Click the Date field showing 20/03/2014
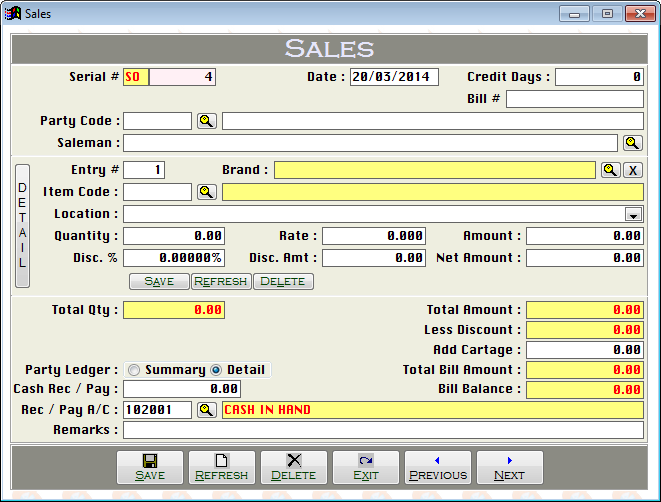 point(394,77)
